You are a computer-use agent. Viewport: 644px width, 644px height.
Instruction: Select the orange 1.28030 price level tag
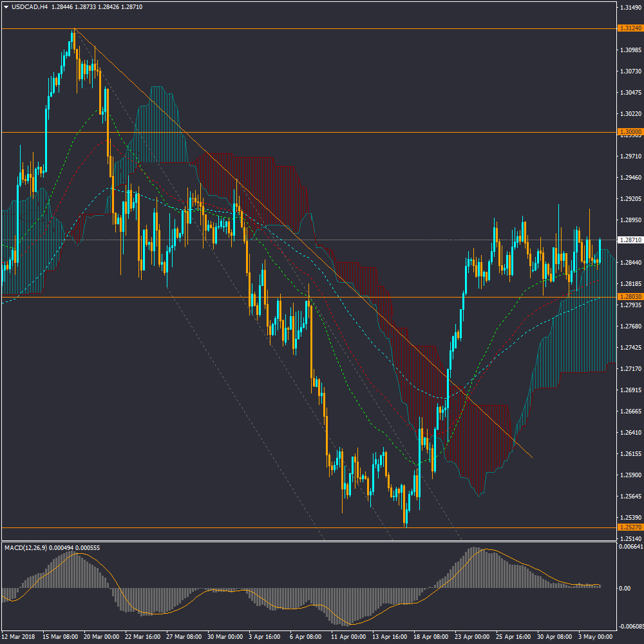tap(630, 296)
